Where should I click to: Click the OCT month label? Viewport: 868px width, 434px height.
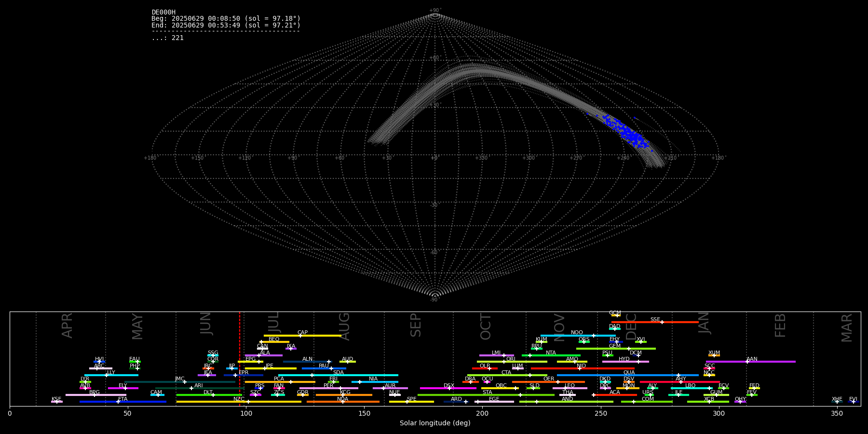pos(486,326)
